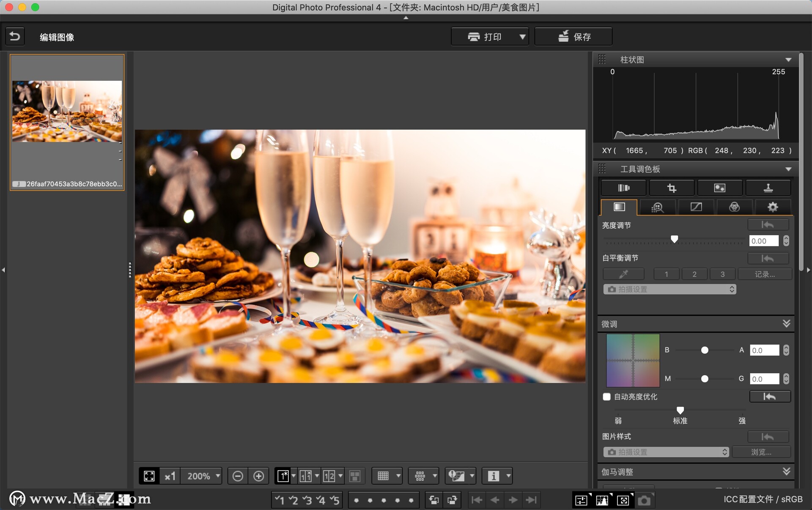
Task: Click the 记录... register button
Action: [x=765, y=274]
